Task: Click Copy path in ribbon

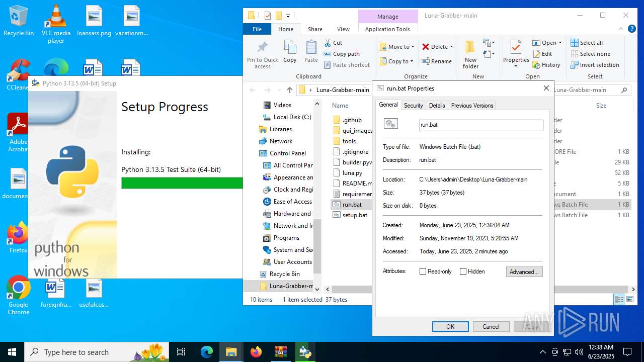Action: [x=342, y=54]
